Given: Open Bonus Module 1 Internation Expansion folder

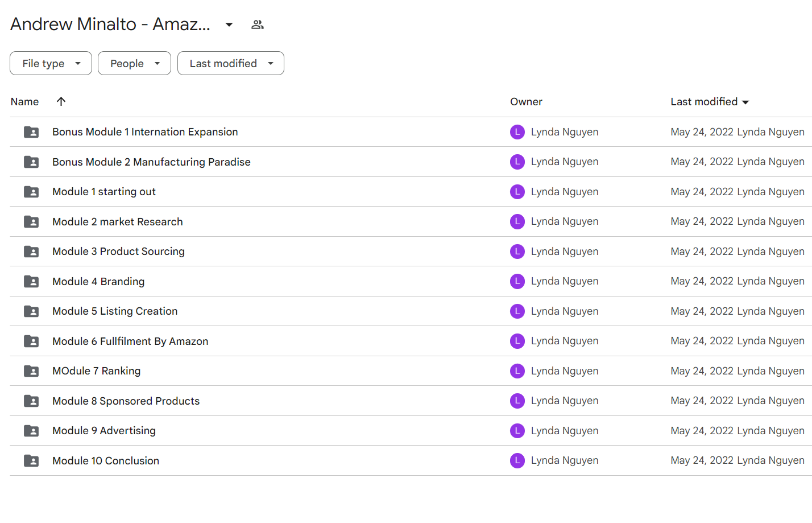Looking at the screenshot, I should pos(145,132).
